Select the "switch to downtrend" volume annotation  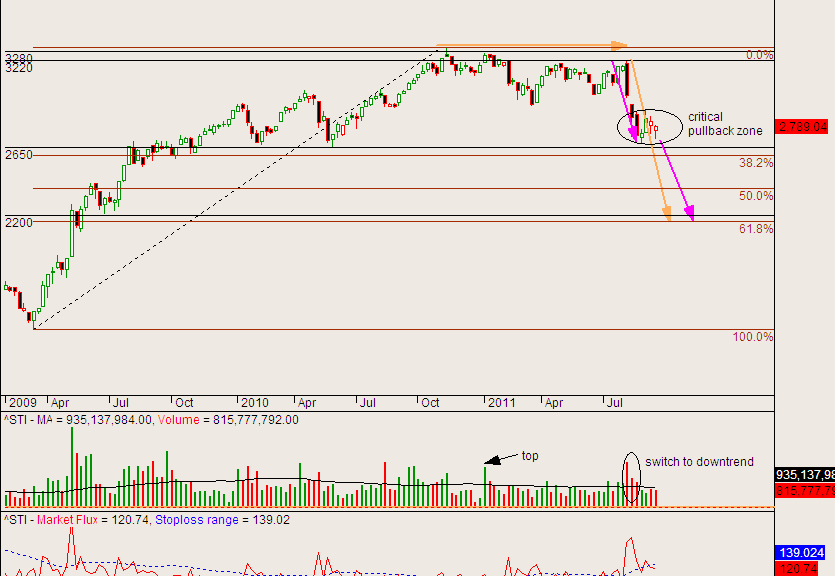pos(699,462)
